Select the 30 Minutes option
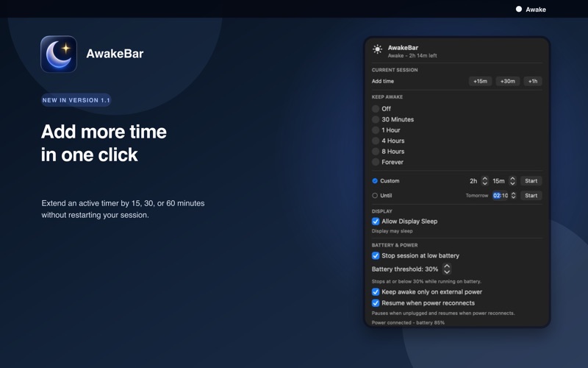Image resolution: width=588 pixels, height=368 pixels. (x=376, y=119)
